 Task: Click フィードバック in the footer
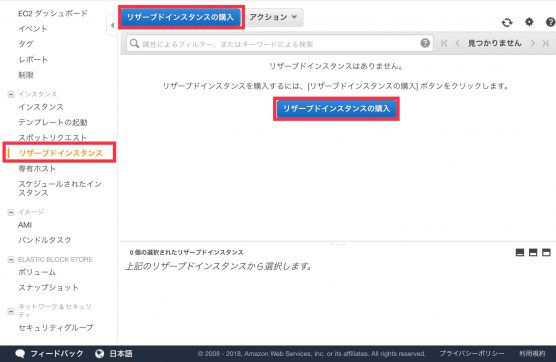57,353
